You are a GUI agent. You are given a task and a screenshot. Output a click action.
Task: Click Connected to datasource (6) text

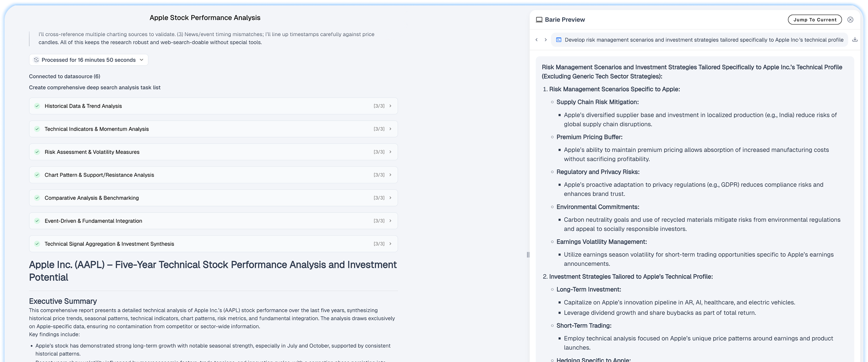coord(65,76)
